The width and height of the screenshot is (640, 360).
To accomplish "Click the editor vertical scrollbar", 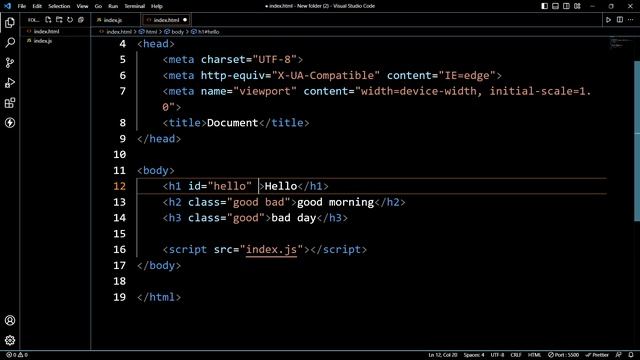I will tap(637, 141).
